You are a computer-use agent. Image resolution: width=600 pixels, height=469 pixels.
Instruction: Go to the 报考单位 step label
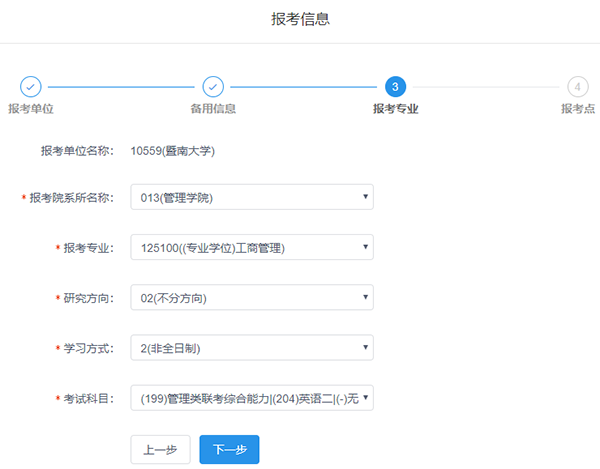pyautogui.click(x=30, y=109)
